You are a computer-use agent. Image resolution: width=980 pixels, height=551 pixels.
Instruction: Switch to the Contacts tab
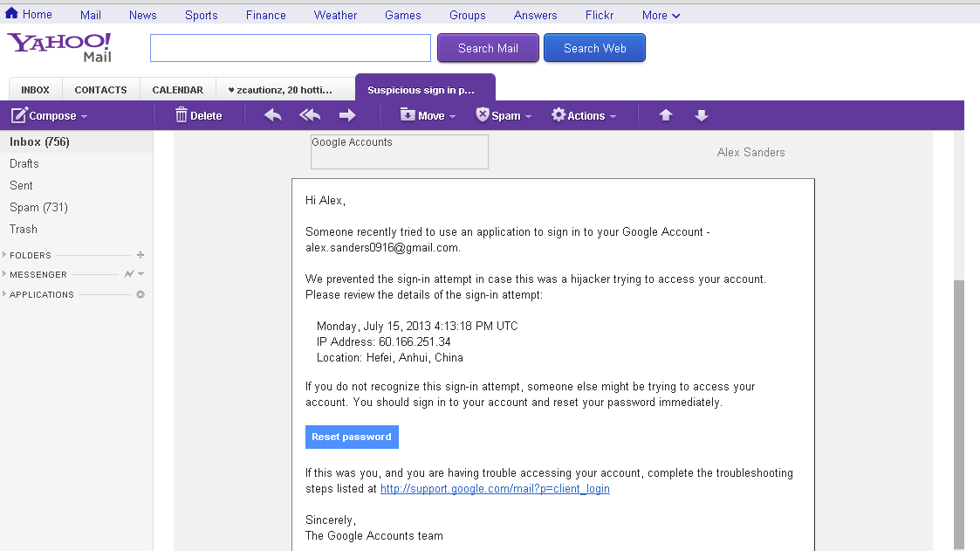point(100,89)
